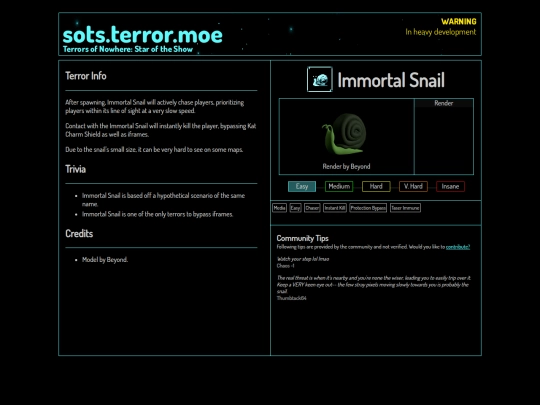This screenshot has width=540, height=405.
Task: Select the Render tab in the image panel
Action: click(x=444, y=103)
